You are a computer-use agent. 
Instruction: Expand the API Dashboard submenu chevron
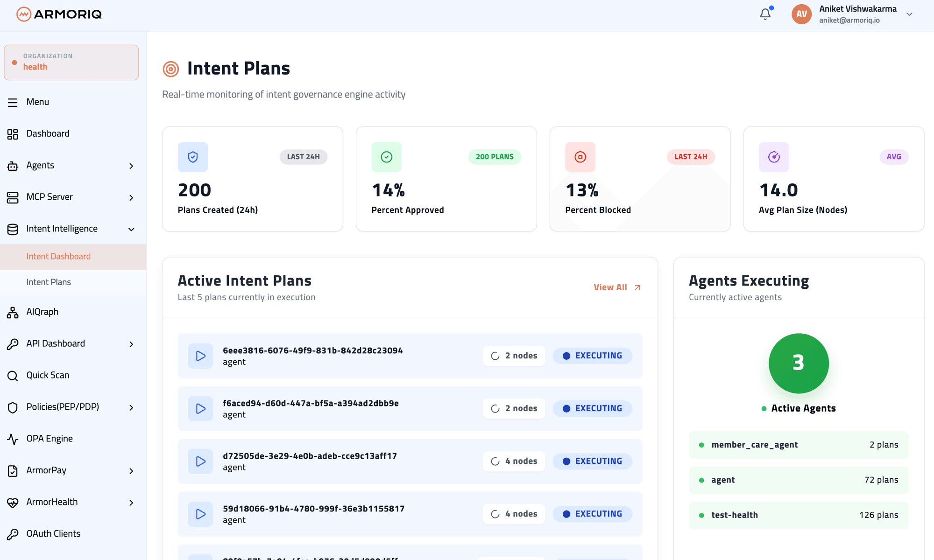tap(131, 344)
